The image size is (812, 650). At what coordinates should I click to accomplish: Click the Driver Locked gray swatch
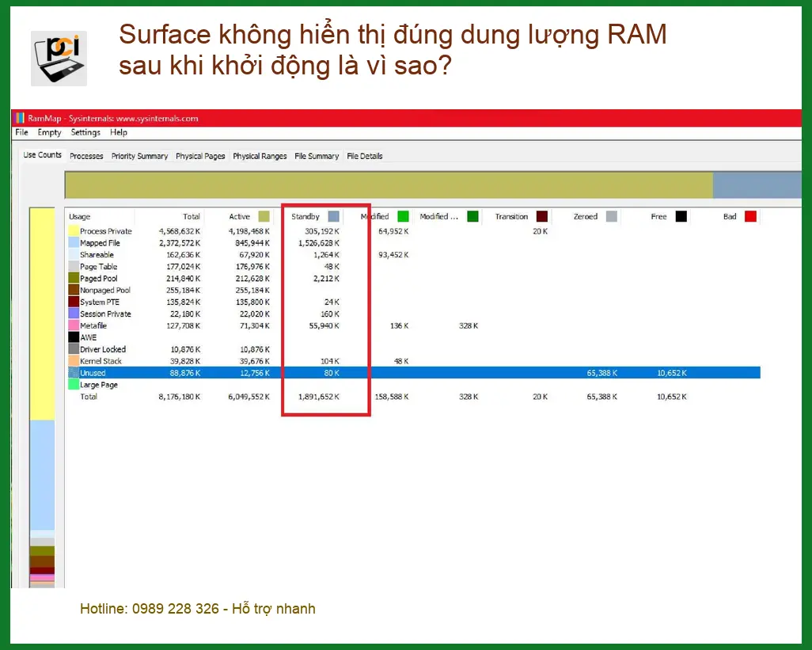74,349
